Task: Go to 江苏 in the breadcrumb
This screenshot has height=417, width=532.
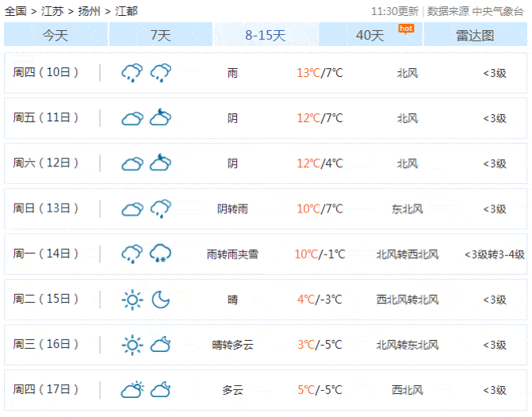Action: point(53,11)
